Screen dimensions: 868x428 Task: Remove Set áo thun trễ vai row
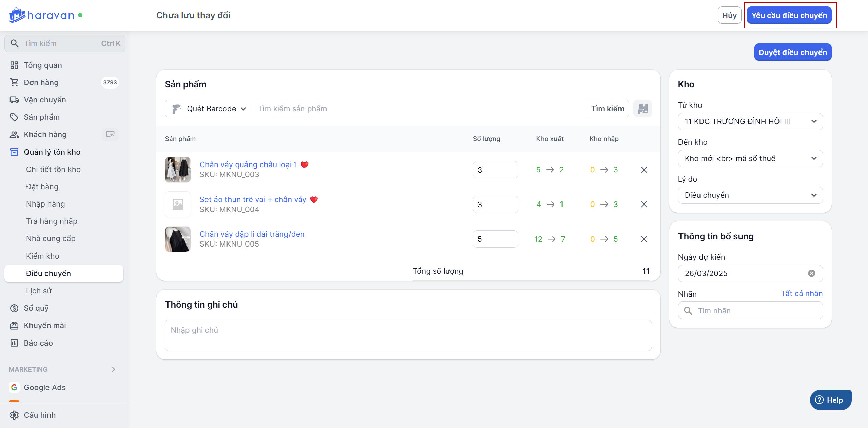tap(644, 204)
